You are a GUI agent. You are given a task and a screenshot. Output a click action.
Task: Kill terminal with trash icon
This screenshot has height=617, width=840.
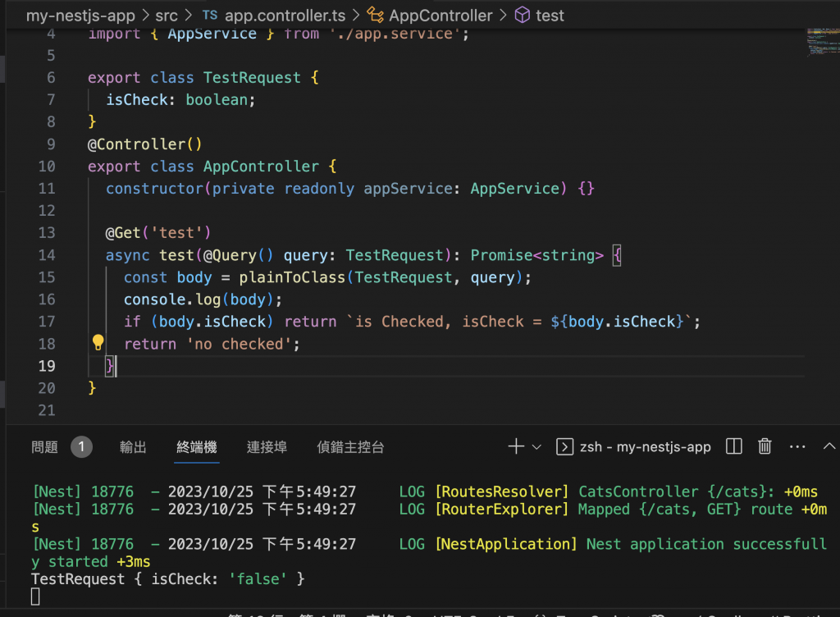point(765,446)
